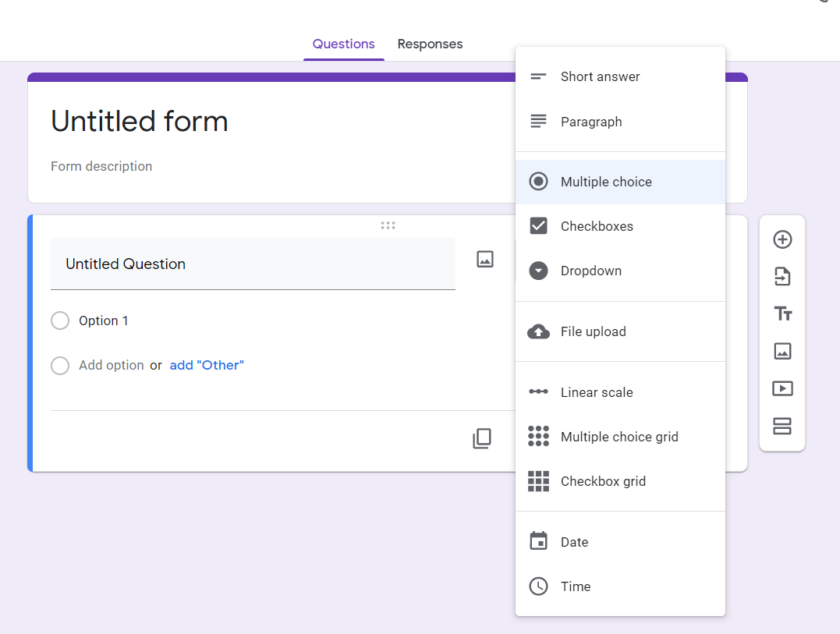Add a title and description section
The height and width of the screenshot is (634, 840).
click(782, 313)
